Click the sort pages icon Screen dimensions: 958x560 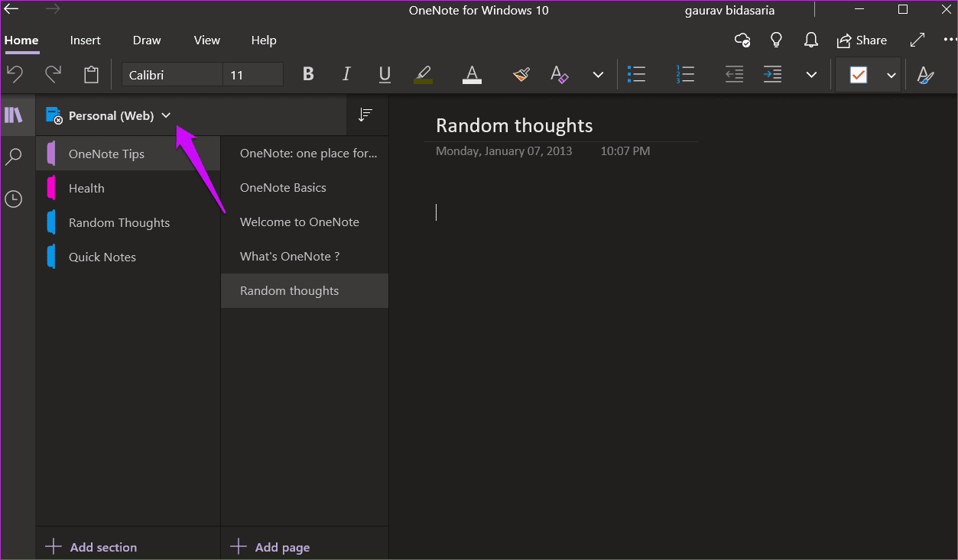tap(365, 115)
